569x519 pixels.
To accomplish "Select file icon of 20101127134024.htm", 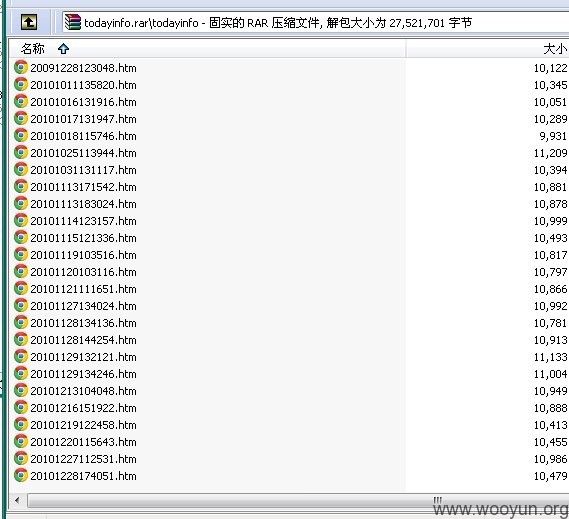I will [x=21, y=306].
